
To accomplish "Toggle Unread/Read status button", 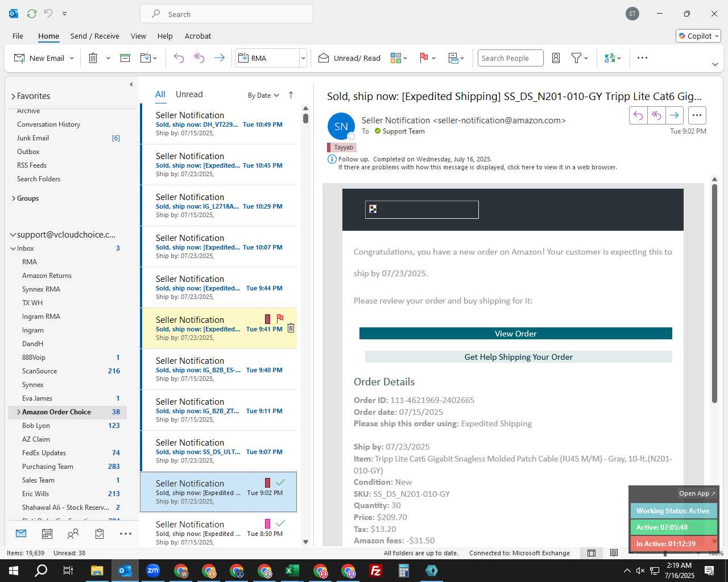I will (349, 58).
